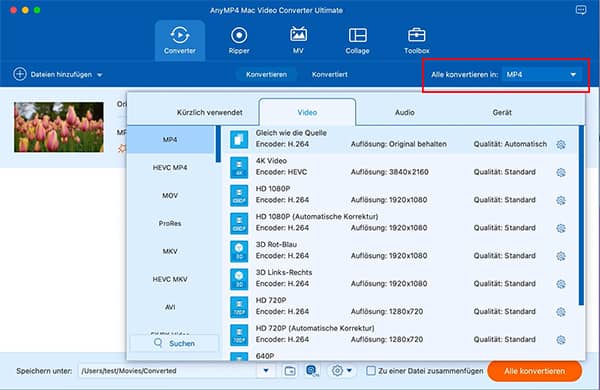Click the hardware acceleration icon in bottom bar
This screenshot has width=600, height=390.
click(x=312, y=371)
